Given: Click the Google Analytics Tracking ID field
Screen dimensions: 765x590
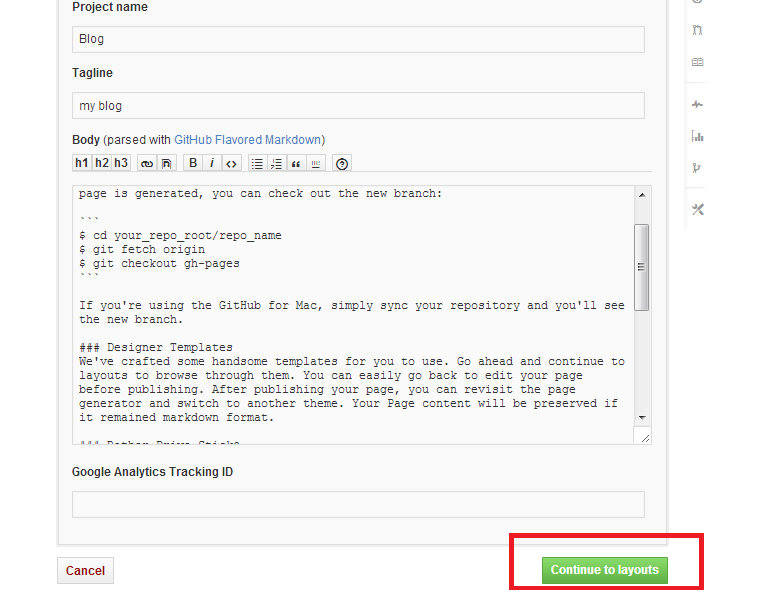Looking at the screenshot, I should coord(358,504).
